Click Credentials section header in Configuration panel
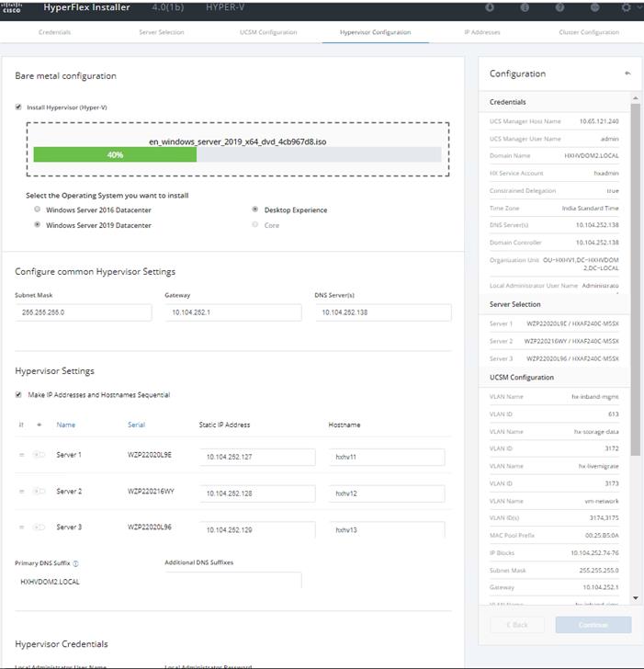Image resolution: width=644 pixels, height=669 pixels. [554, 102]
